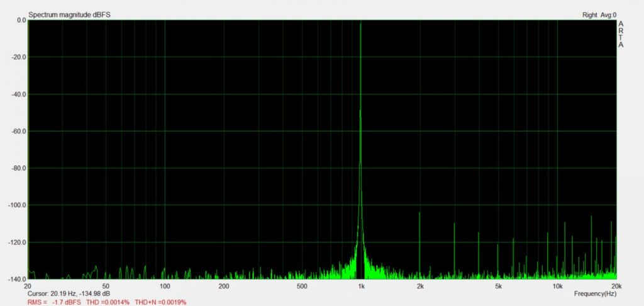Click the vertical ARTA logo text
Image resolution: width=644 pixels, height=306 pixels.
point(621,35)
